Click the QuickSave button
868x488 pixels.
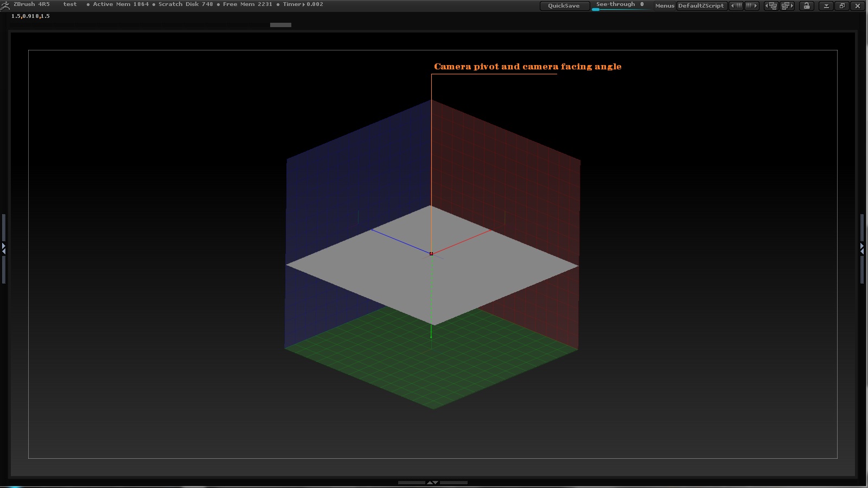(564, 6)
